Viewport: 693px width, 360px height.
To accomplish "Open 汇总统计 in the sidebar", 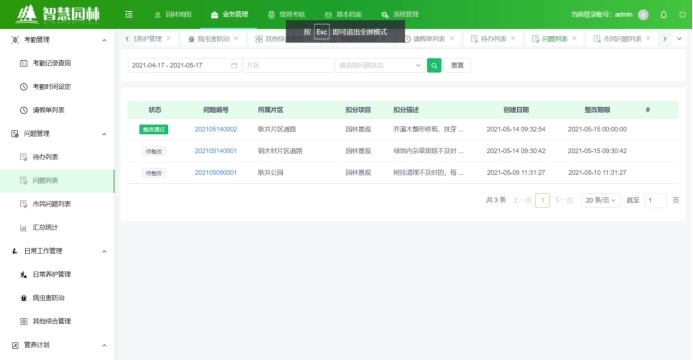I will coord(45,227).
